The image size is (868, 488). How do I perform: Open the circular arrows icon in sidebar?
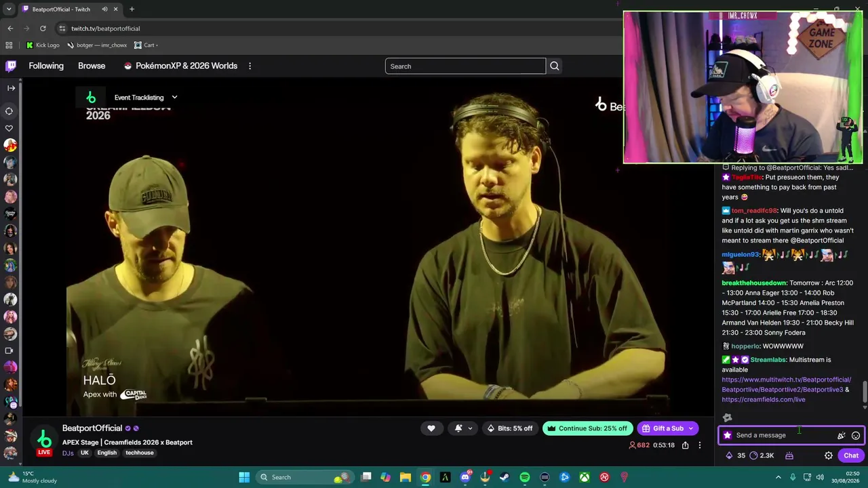point(9,111)
